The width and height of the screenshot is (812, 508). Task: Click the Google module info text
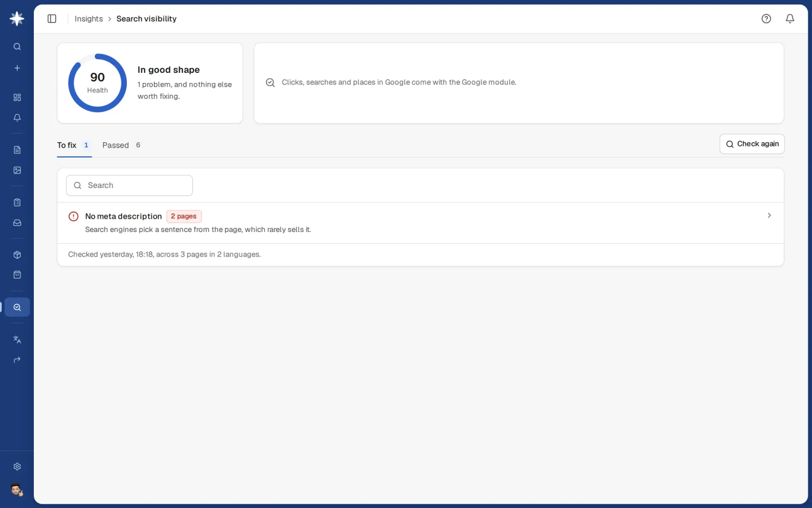tap(399, 82)
